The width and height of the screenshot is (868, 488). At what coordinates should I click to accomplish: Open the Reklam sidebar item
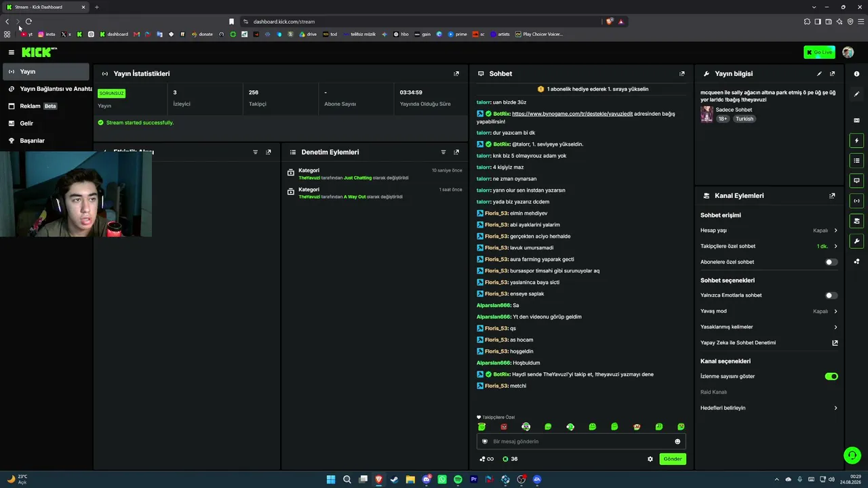coord(45,106)
